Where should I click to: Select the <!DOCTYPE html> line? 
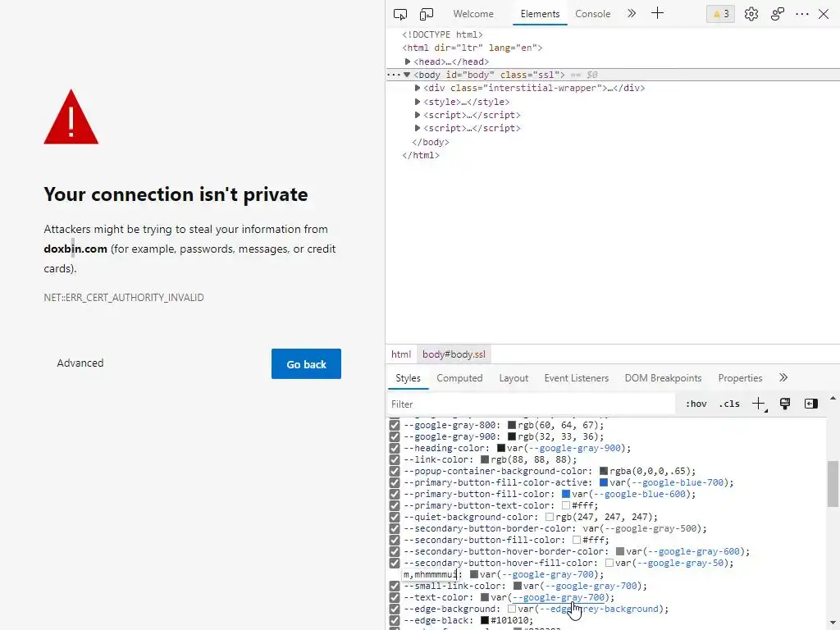point(442,34)
